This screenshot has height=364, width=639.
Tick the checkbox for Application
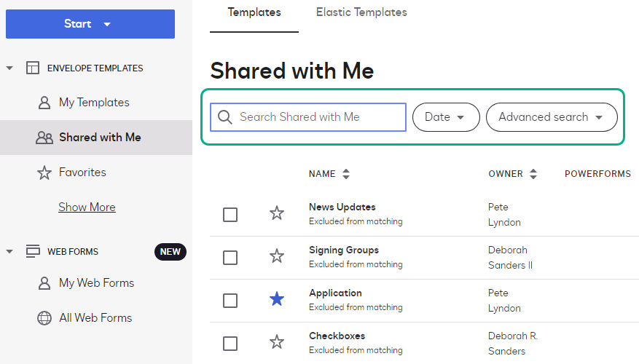tap(230, 300)
